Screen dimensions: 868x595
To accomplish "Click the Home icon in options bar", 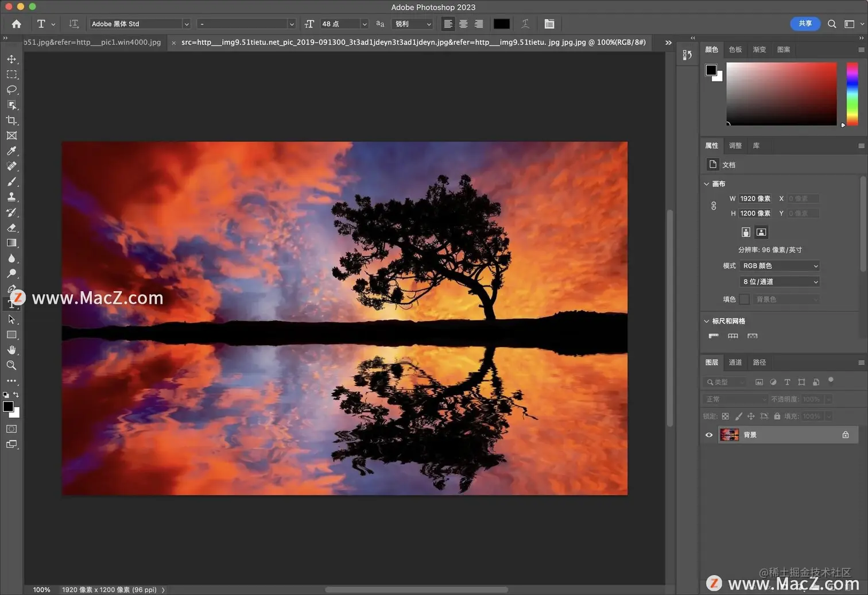I will point(16,24).
